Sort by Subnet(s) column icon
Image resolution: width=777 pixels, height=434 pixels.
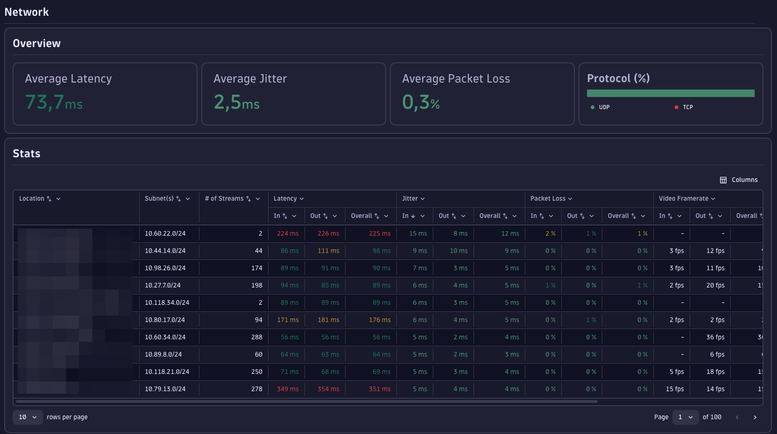(179, 199)
